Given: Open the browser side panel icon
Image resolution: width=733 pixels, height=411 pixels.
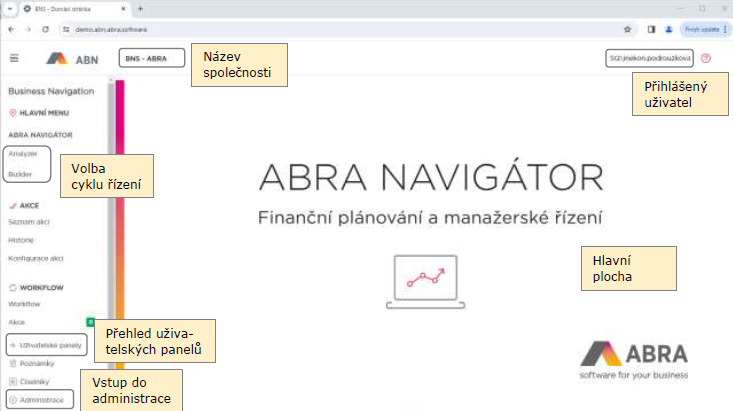Looking at the screenshot, I should tap(651, 29).
